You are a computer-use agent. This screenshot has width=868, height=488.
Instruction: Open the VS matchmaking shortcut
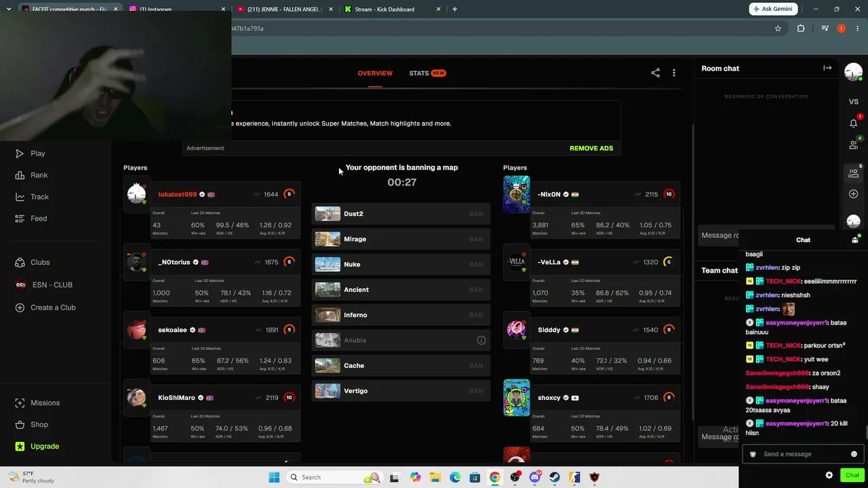(x=854, y=102)
